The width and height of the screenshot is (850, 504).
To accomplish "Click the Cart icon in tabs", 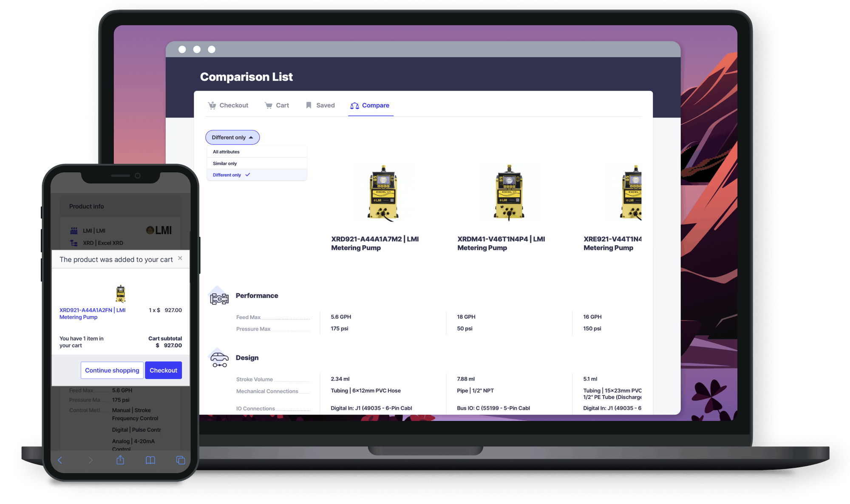I will [x=269, y=105].
